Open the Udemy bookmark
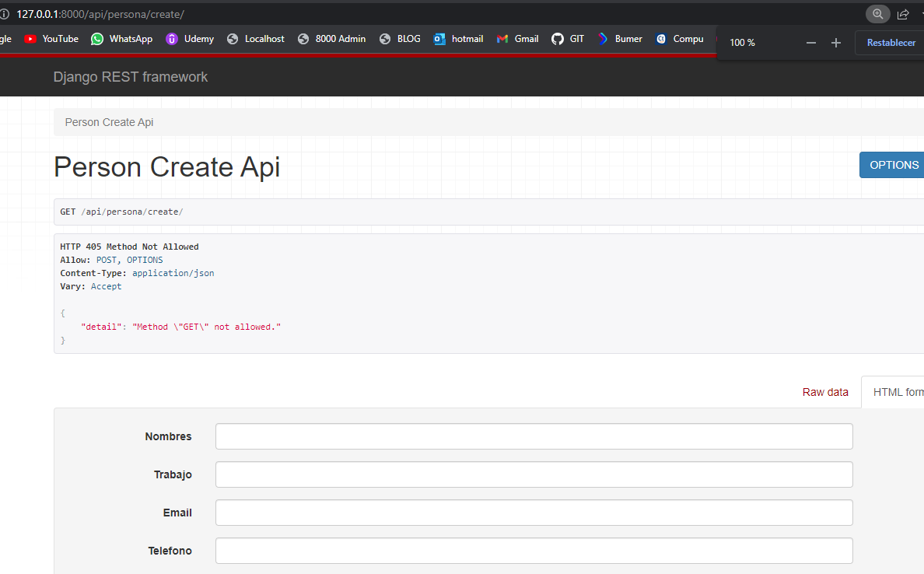Screen dimensions: 924x574 (x=190, y=39)
